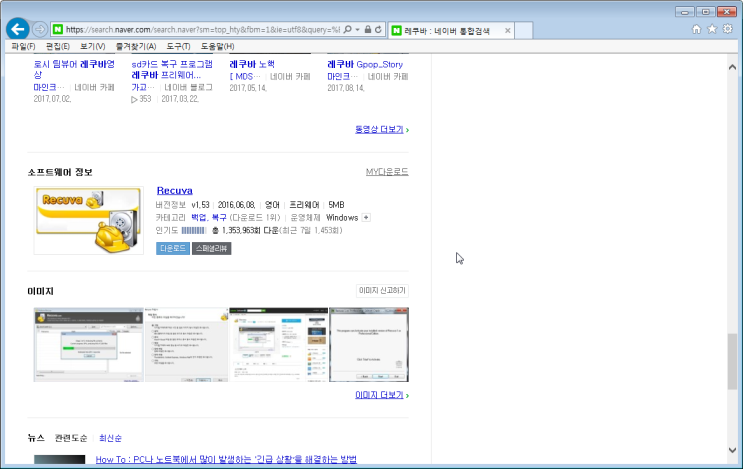This screenshot has width=743, height=469.
Task: Open the 도구(T) menu
Action: pyautogui.click(x=178, y=46)
